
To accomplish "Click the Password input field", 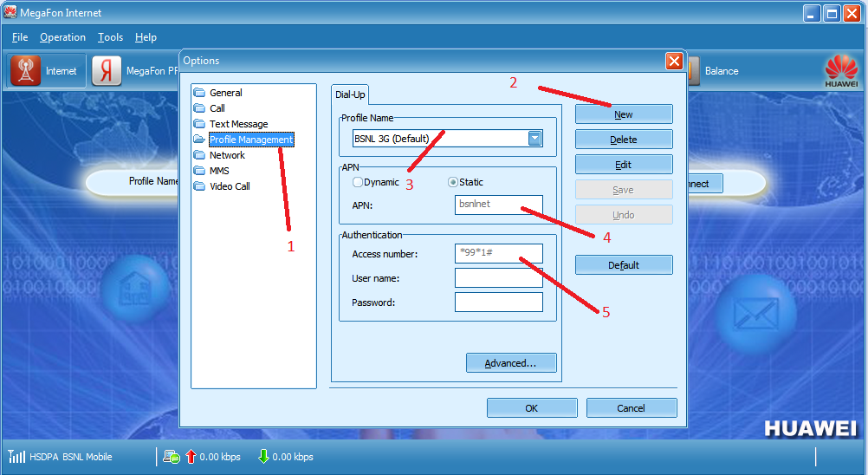I will tap(499, 303).
